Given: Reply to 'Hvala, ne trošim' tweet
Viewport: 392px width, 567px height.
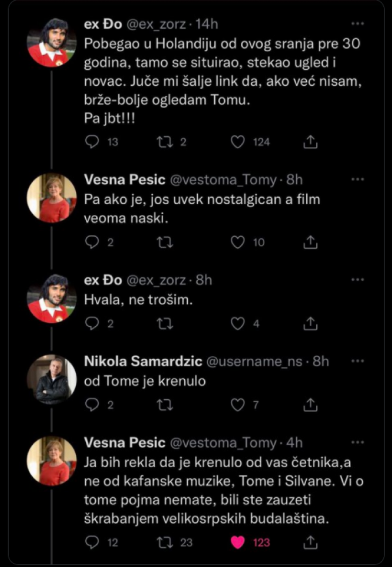Looking at the screenshot, I should tap(91, 324).
